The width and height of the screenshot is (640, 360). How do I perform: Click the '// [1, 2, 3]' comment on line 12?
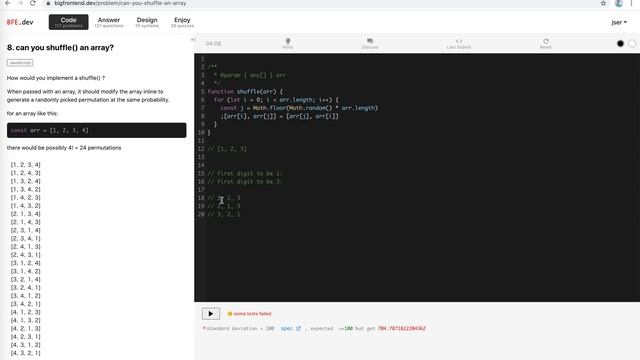pyautogui.click(x=227, y=149)
